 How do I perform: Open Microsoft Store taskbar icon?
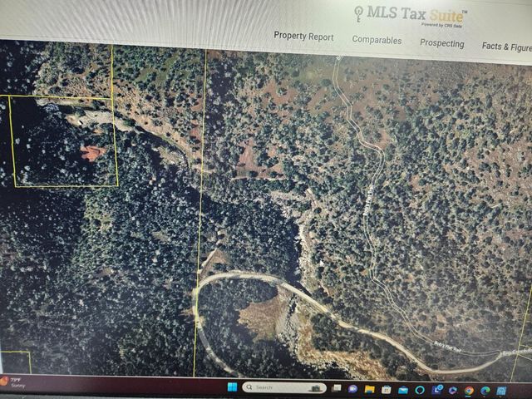(x=386, y=390)
